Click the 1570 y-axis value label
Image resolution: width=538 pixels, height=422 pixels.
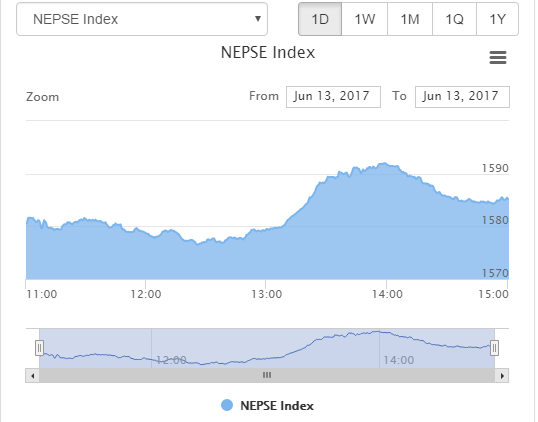(495, 273)
